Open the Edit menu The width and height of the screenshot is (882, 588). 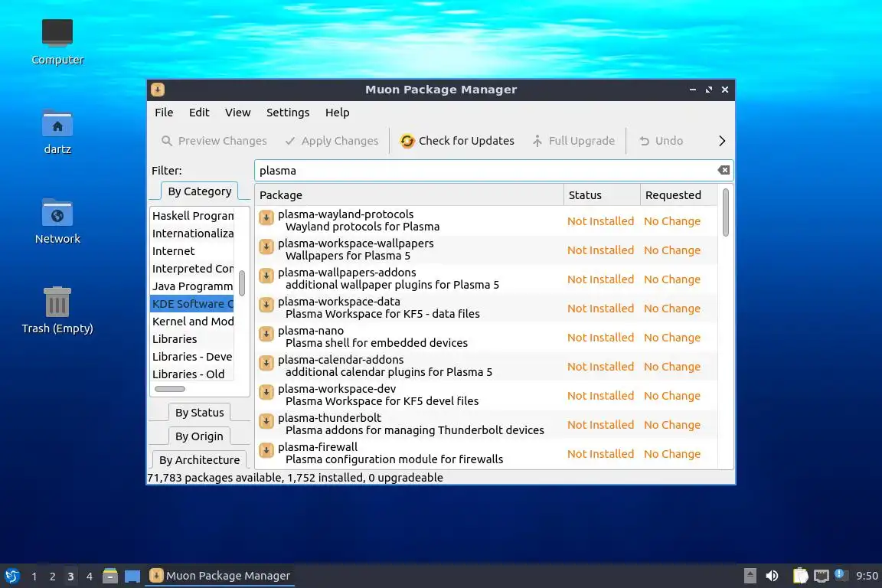tap(199, 113)
